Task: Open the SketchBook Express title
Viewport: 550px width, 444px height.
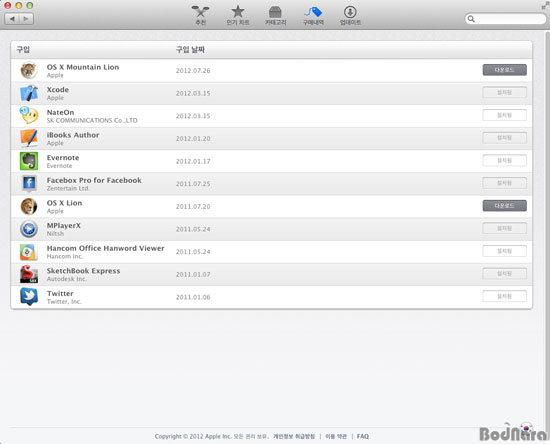Action: (x=83, y=271)
